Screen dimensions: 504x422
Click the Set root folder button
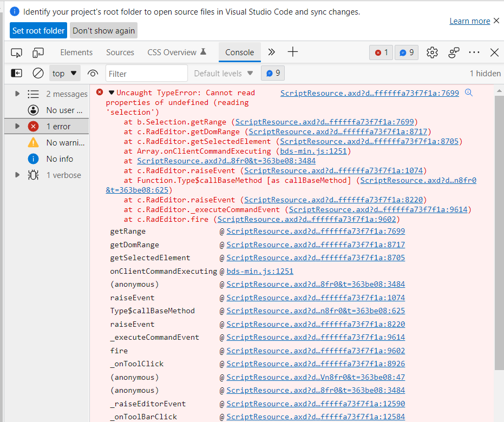coord(38,30)
